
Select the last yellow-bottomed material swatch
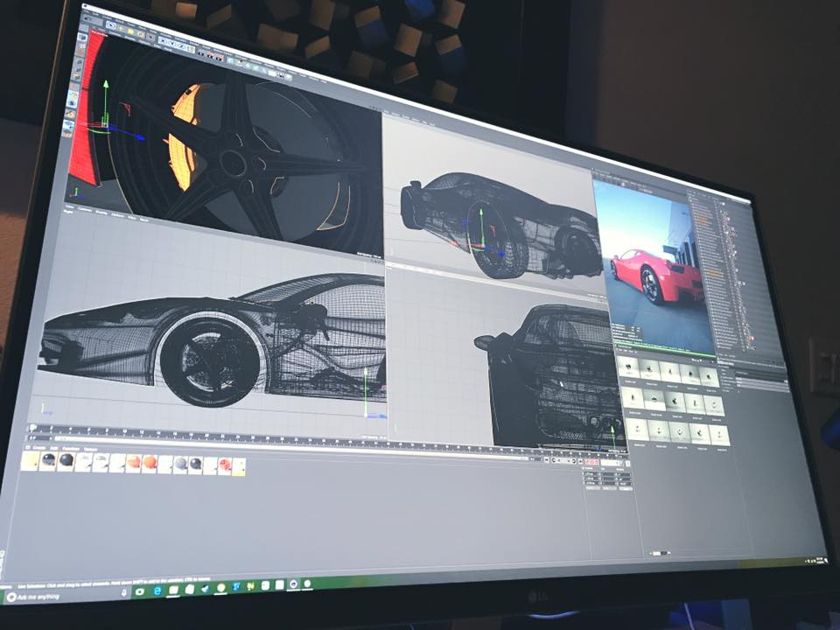pyautogui.click(x=239, y=466)
